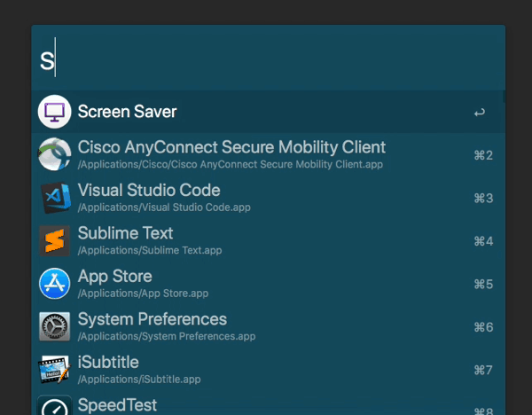Click the orange Sublime Text icon
The height and width of the screenshot is (415, 532).
(x=54, y=240)
